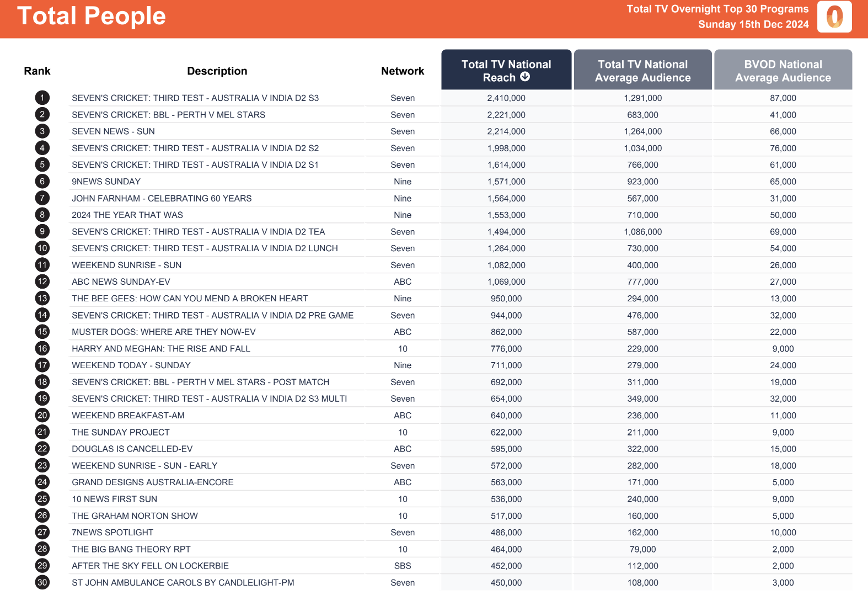Viewport: 868px width, 606px height.
Task: Click the Total People title
Action: 92,17
